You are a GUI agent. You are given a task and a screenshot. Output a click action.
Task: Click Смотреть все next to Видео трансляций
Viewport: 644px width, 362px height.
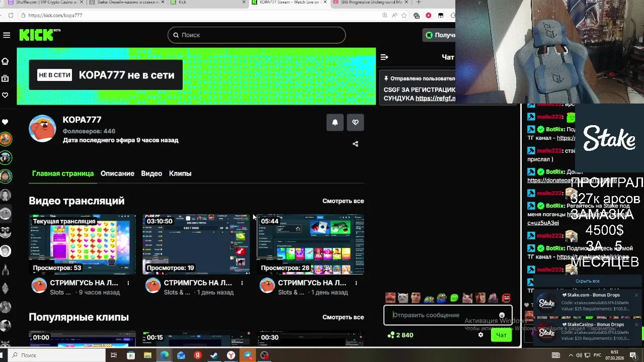pos(343,201)
